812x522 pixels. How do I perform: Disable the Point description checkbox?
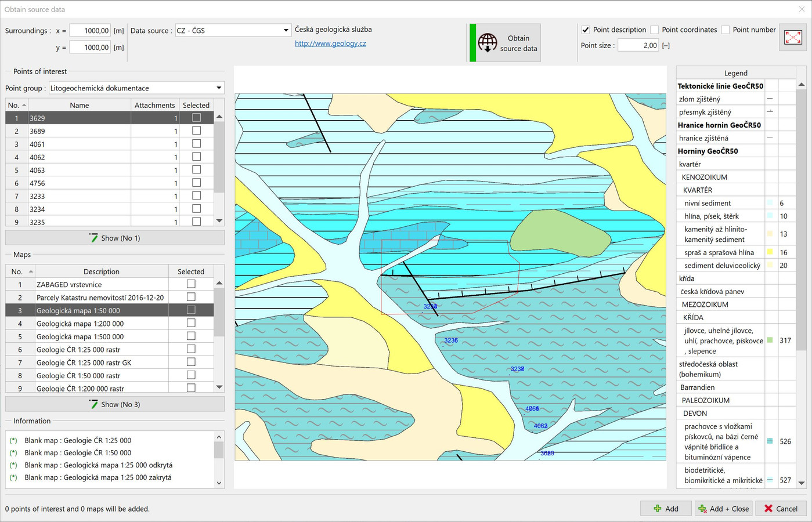point(586,30)
